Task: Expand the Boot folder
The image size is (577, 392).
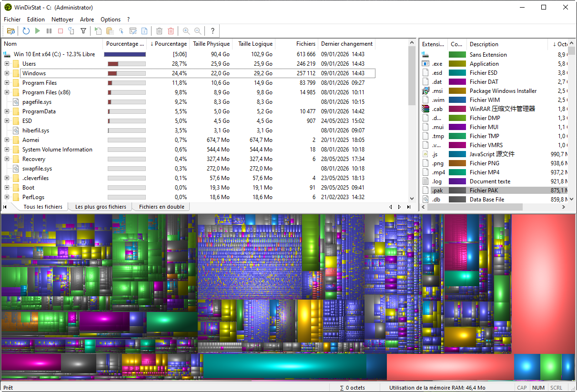Action: pos(7,188)
